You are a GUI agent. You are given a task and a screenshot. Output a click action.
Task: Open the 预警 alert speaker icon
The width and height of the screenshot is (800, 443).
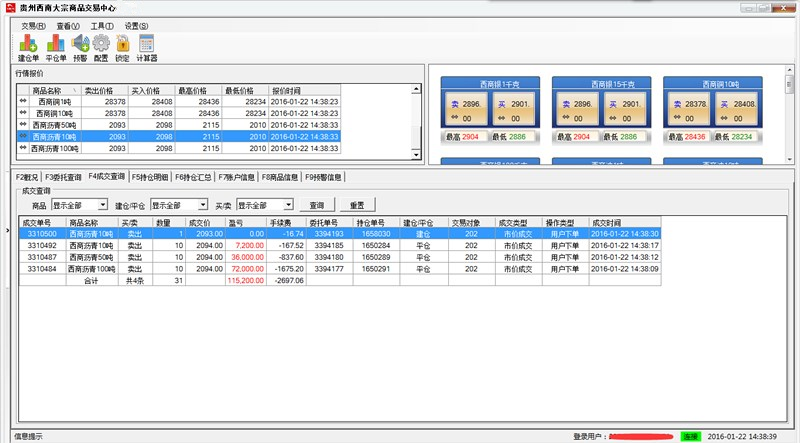[80, 43]
